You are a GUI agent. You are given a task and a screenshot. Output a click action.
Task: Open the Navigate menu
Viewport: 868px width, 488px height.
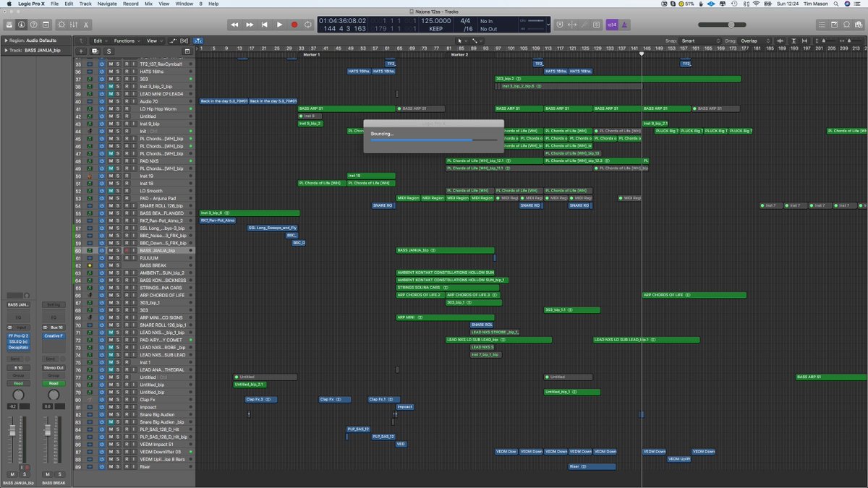[107, 4]
